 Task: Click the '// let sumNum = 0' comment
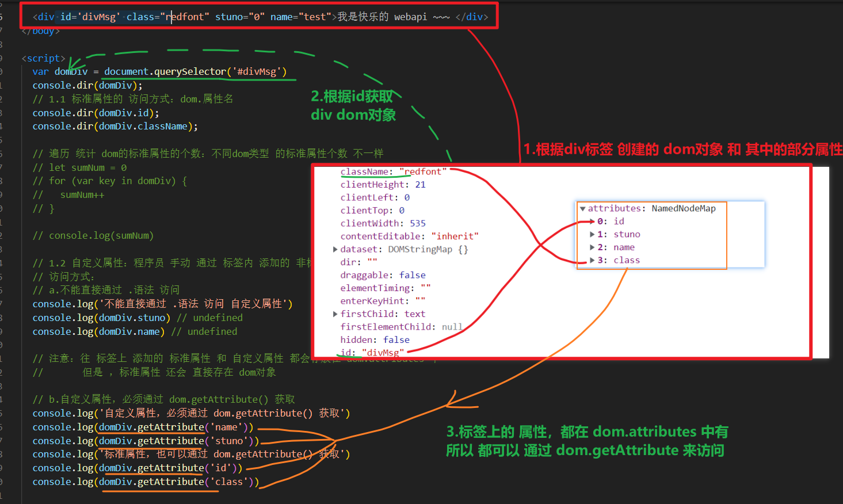point(79,167)
